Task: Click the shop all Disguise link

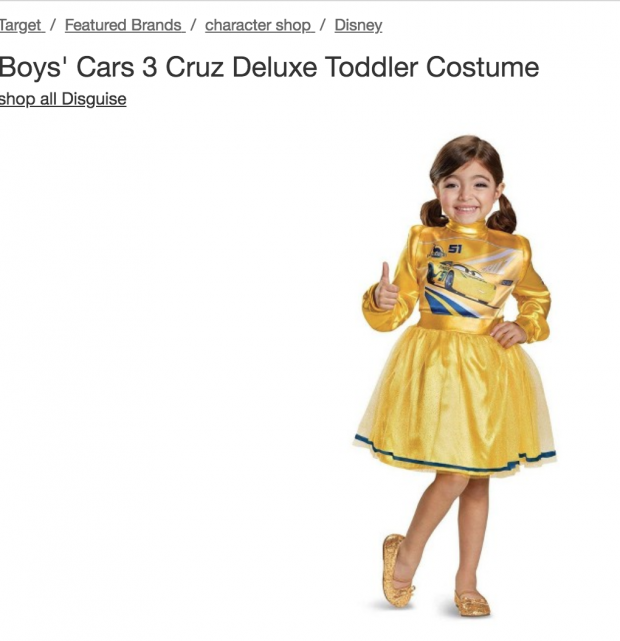Action: point(63,99)
